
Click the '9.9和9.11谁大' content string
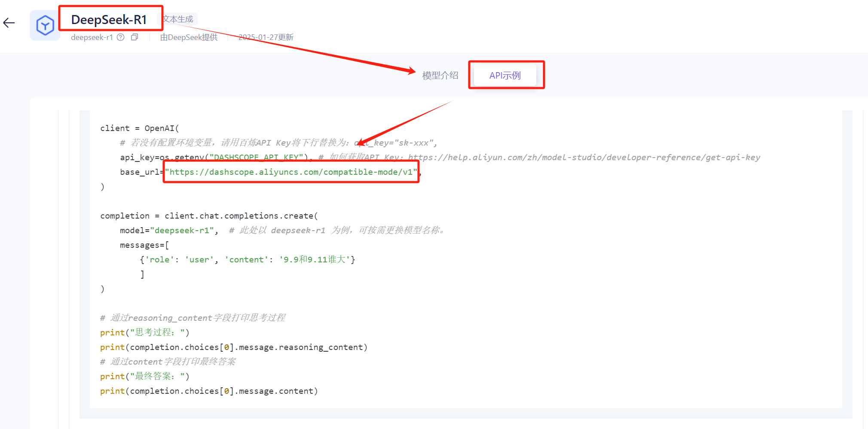(315, 260)
